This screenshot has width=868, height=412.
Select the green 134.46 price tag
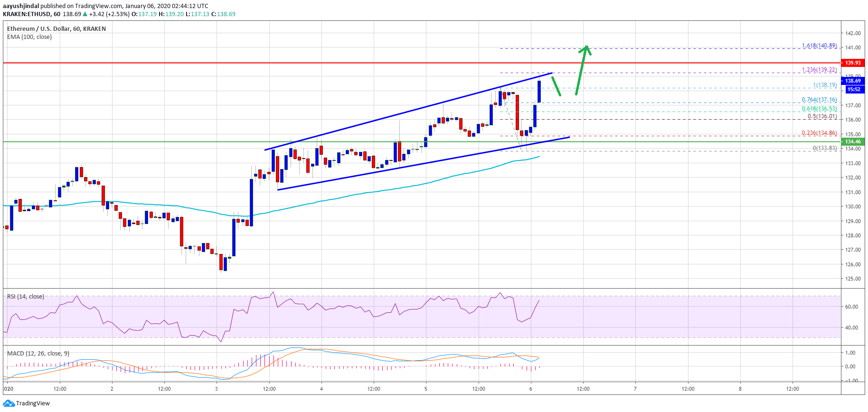[853, 141]
